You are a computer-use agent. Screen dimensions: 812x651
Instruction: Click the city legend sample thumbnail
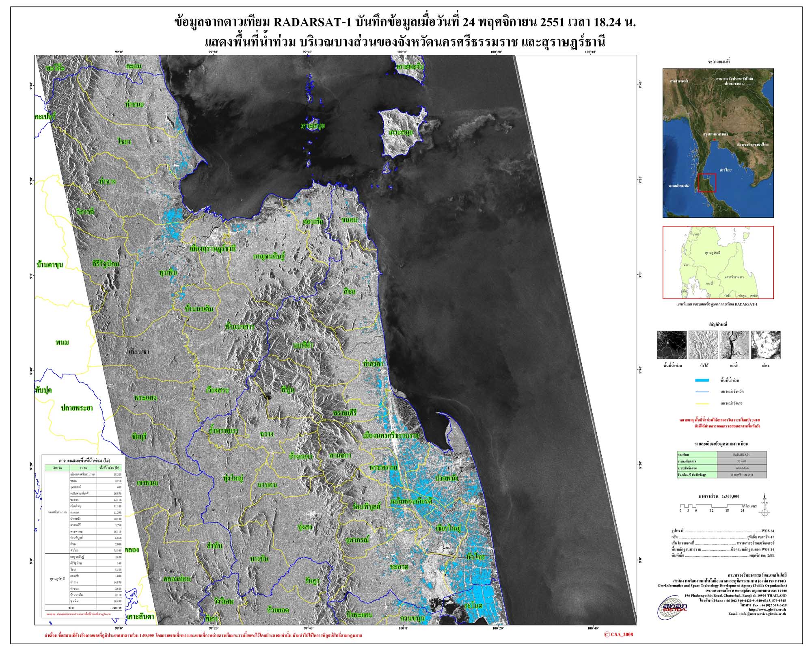pos(765,345)
